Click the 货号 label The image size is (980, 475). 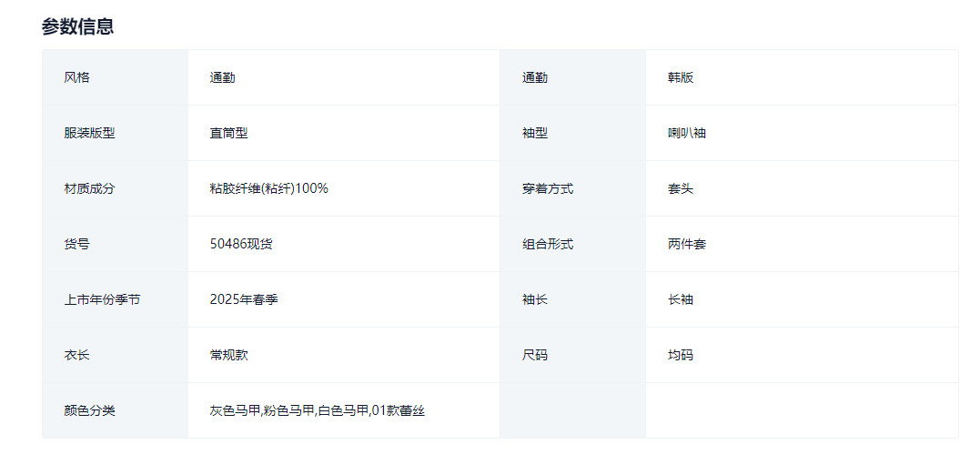click(76, 245)
